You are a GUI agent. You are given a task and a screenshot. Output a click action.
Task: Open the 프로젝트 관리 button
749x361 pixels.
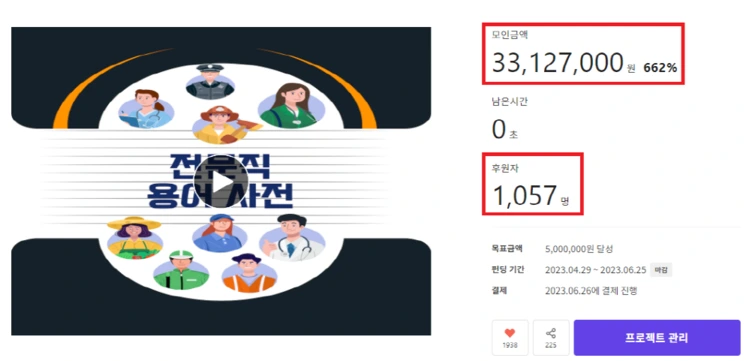pyautogui.click(x=657, y=338)
